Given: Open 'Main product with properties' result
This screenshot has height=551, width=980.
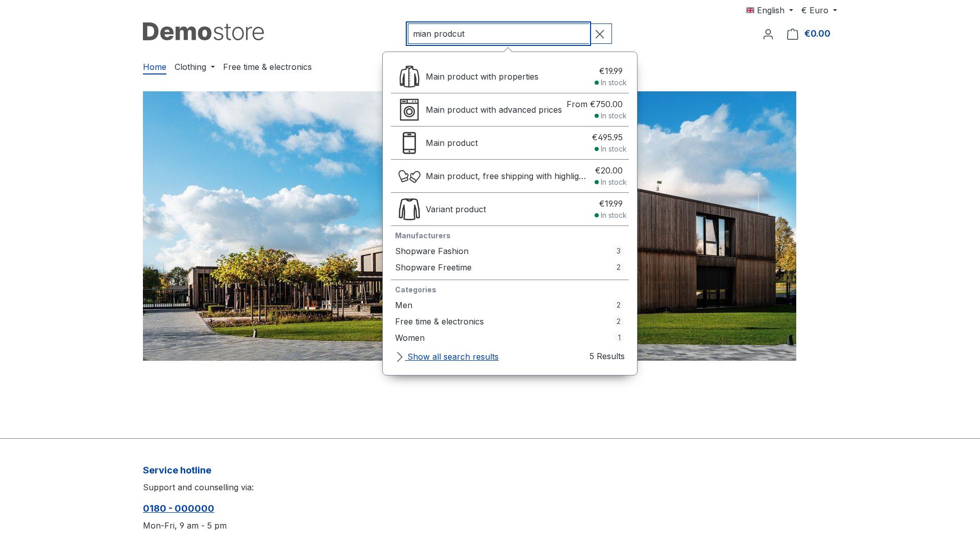Looking at the screenshot, I should tap(510, 77).
